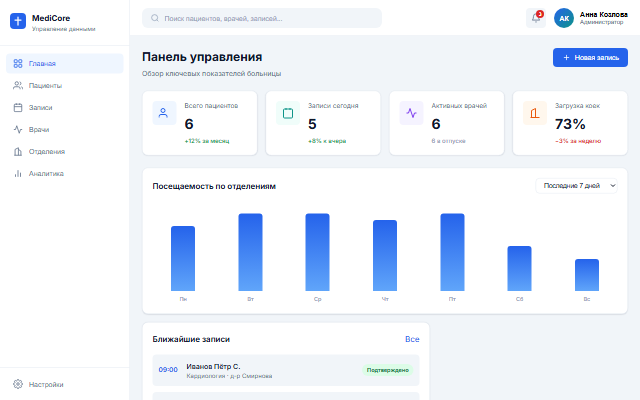Click the Аналитика bar chart icon in sidebar
Viewport: 640px width, 400px height.
tap(18, 173)
